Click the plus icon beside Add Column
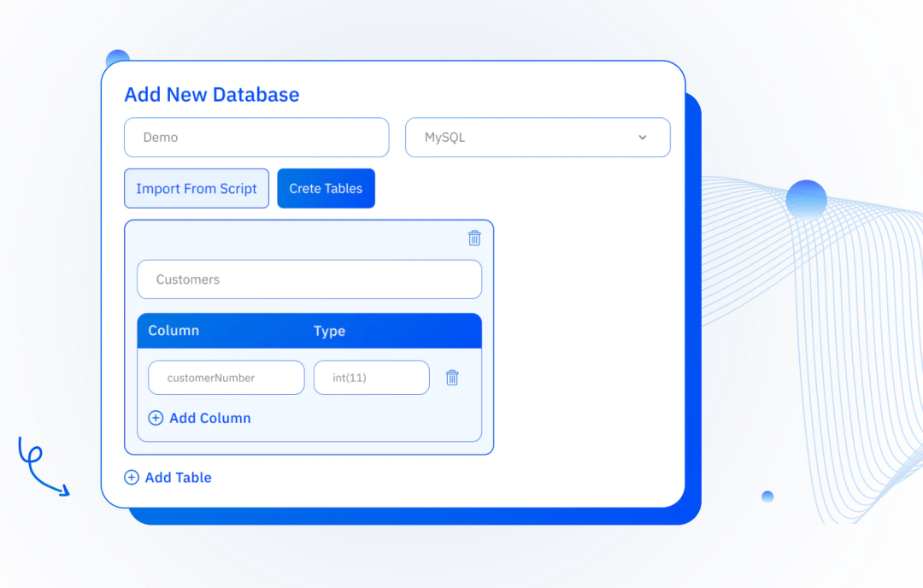923x588 pixels. click(x=156, y=418)
